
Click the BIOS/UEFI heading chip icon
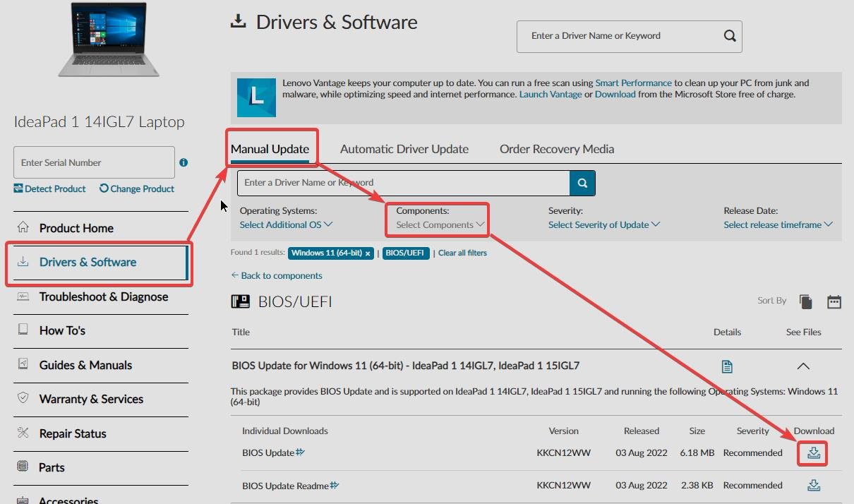pyautogui.click(x=241, y=302)
